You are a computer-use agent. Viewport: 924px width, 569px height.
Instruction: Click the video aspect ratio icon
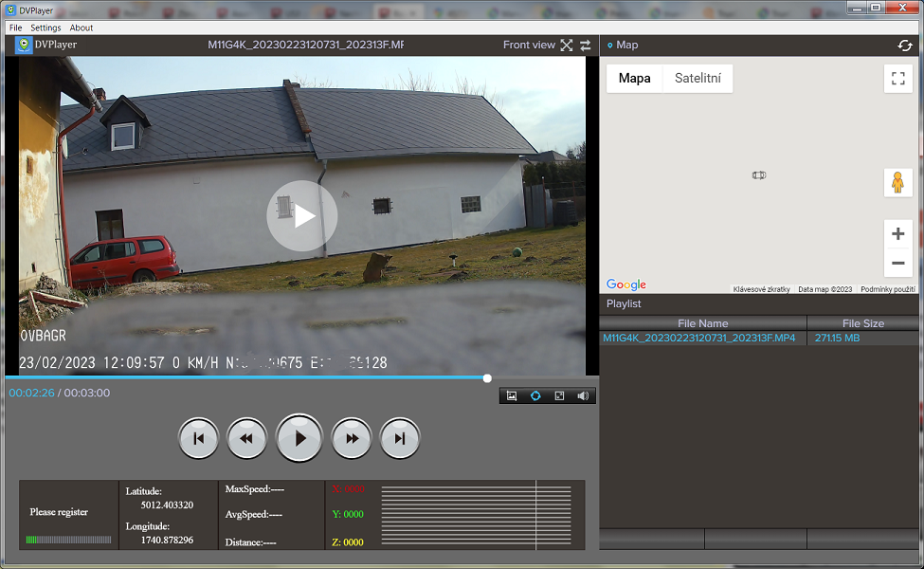559,395
